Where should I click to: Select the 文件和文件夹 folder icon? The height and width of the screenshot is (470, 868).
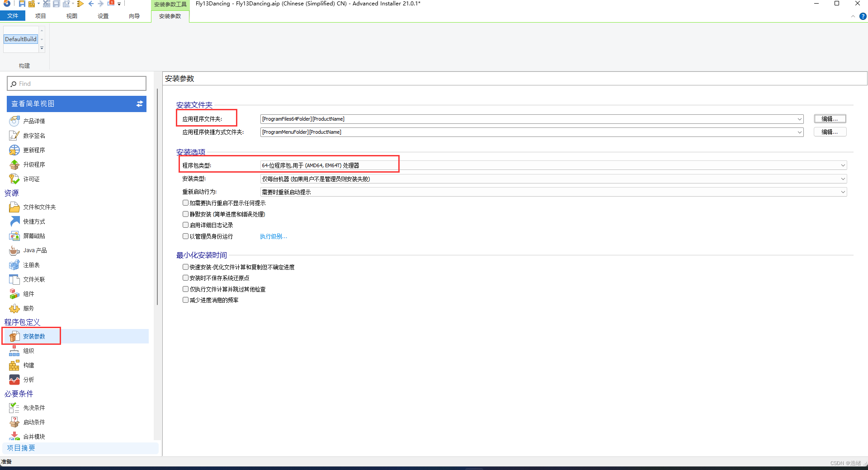click(14, 207)
